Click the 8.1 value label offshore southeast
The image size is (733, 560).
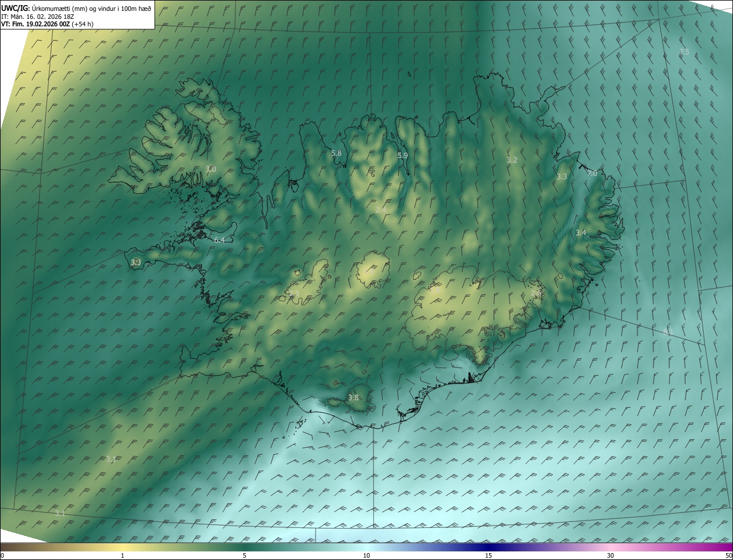pyautogui.click(x=668, y=332)
